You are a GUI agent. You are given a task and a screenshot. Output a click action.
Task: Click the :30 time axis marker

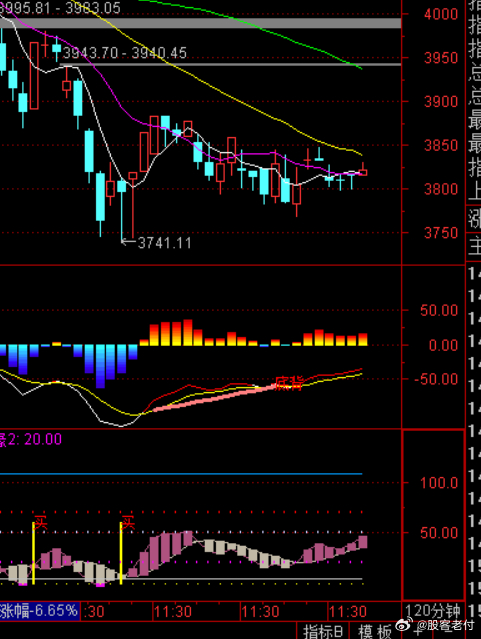pyautogui.click(x=95, y=612)
